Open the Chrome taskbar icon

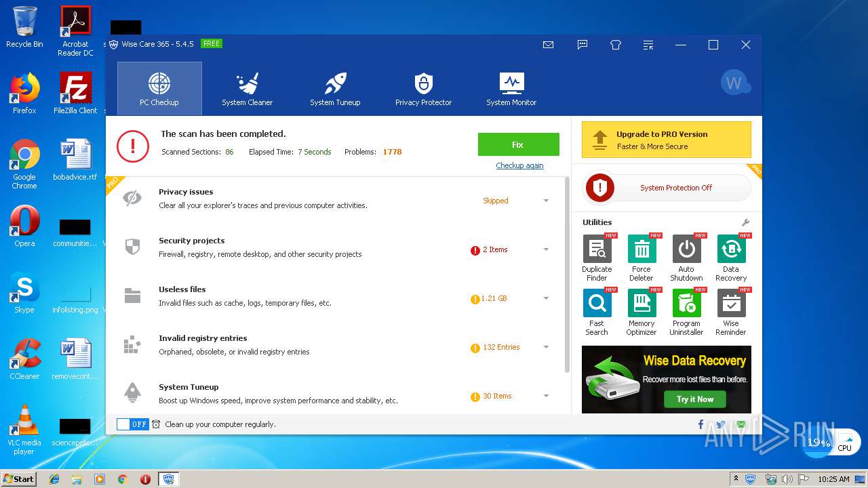(x=122, y=479)
